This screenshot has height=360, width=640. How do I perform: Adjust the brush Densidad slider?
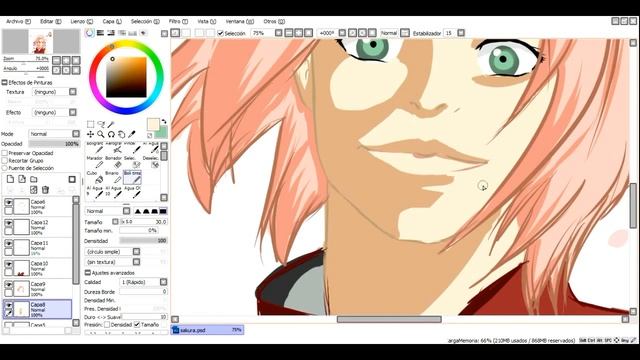[143, 241]
